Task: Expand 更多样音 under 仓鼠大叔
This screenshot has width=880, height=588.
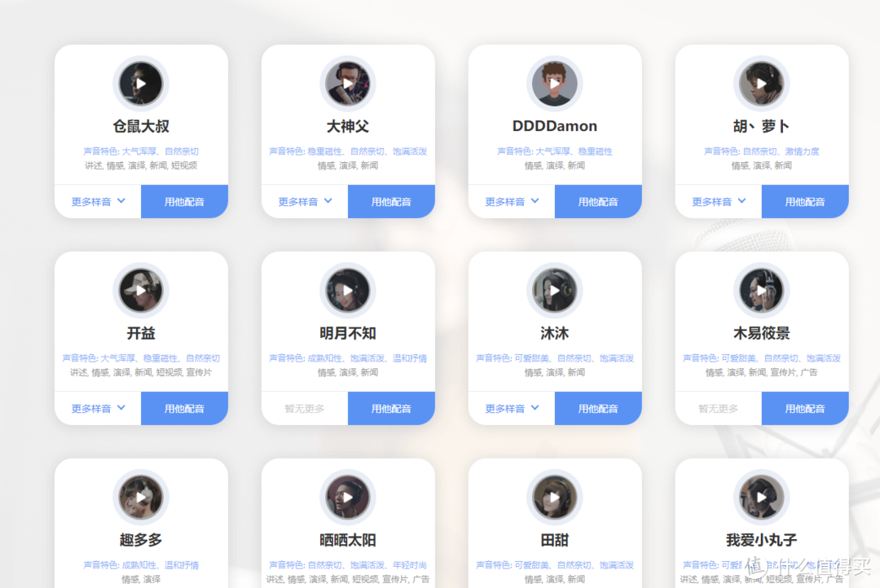Action: click(x=97, y=201)
